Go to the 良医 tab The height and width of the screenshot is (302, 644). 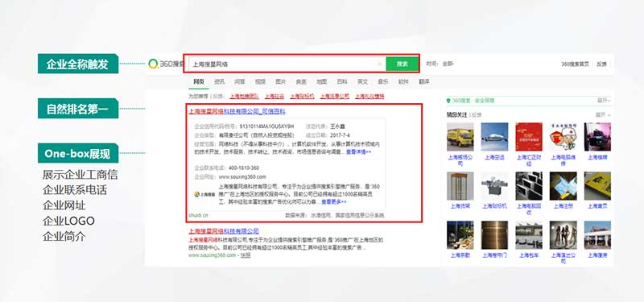tap(301, 82)
